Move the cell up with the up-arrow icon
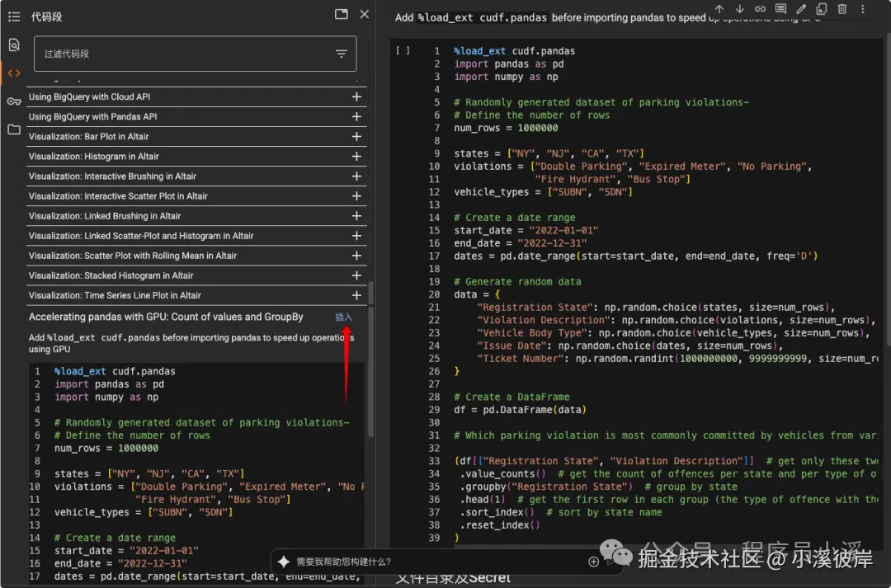The width and height of the screenshot is (891, 588). coord(719,8)
